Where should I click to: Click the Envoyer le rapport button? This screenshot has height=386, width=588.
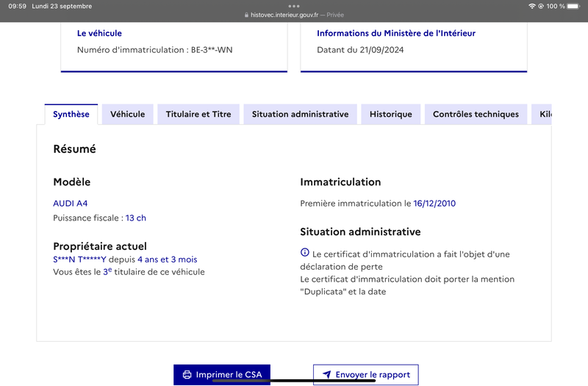(365, 374)
